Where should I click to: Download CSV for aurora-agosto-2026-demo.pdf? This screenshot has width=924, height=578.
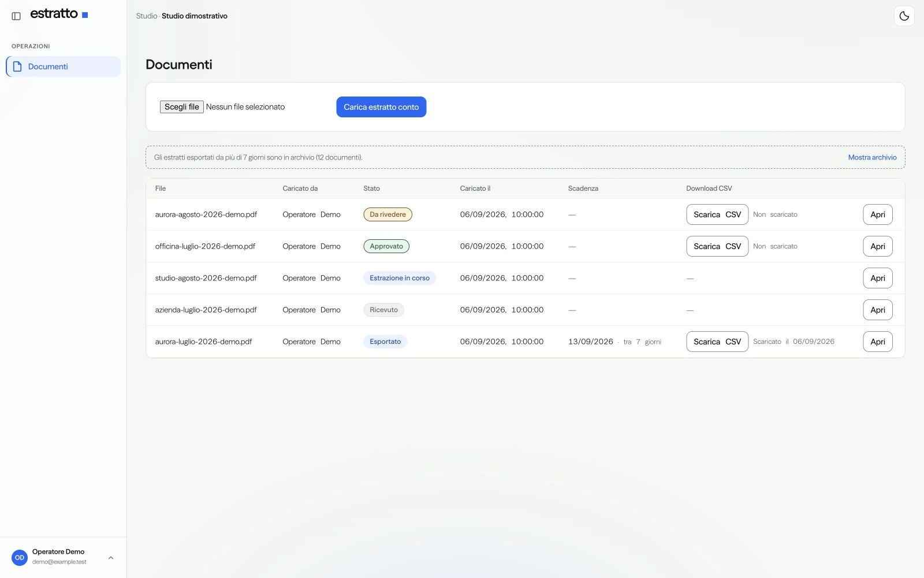coord(717,214)
